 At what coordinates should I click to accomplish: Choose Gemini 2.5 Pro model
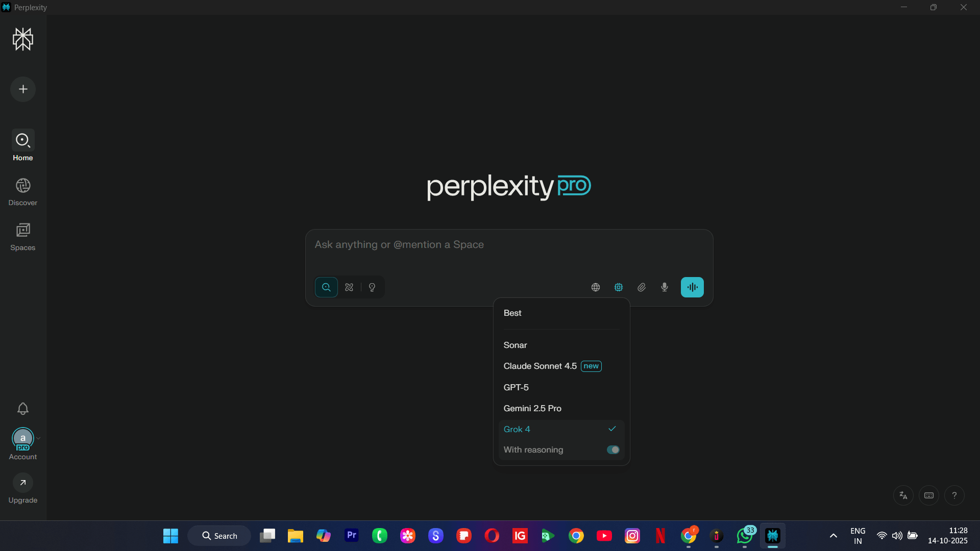(x=532, y=408)
